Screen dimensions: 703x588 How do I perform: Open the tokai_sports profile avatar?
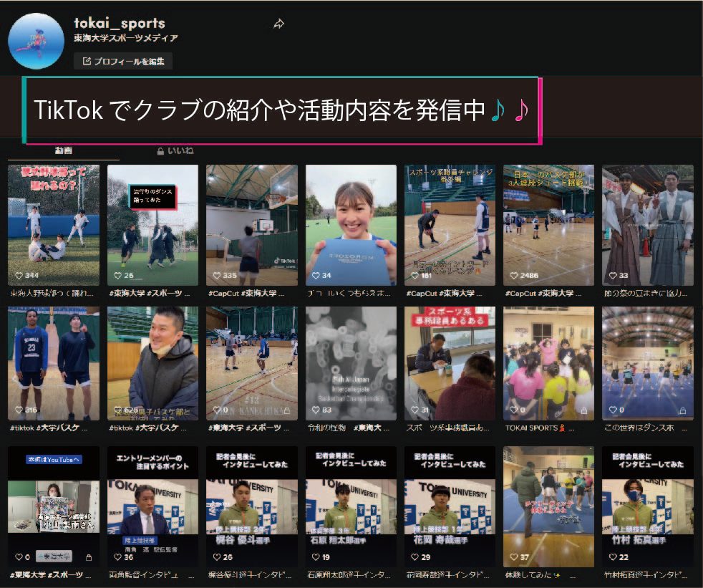36,40
